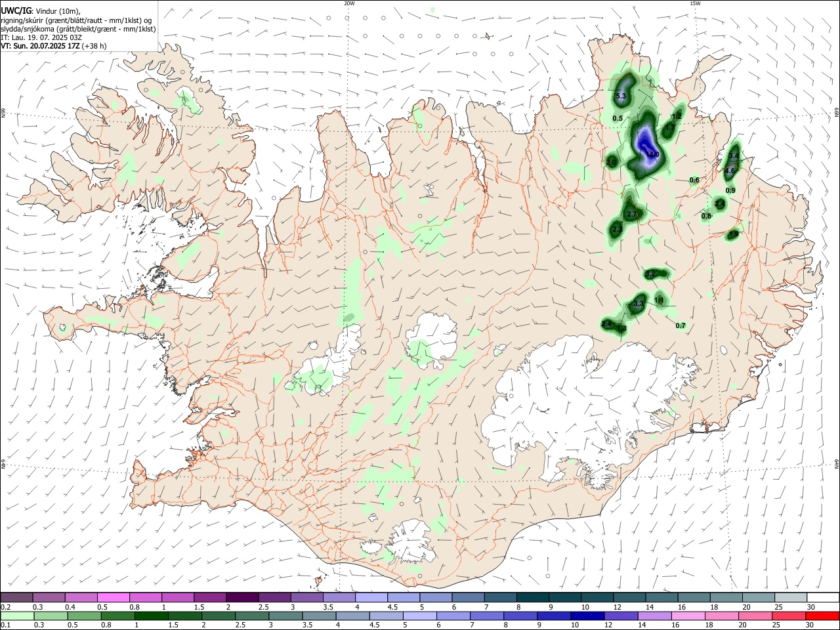Click the 14.0 precipitation maximum label
The height and width of the screenshot is (630, 840).
(x=653, y=154)
